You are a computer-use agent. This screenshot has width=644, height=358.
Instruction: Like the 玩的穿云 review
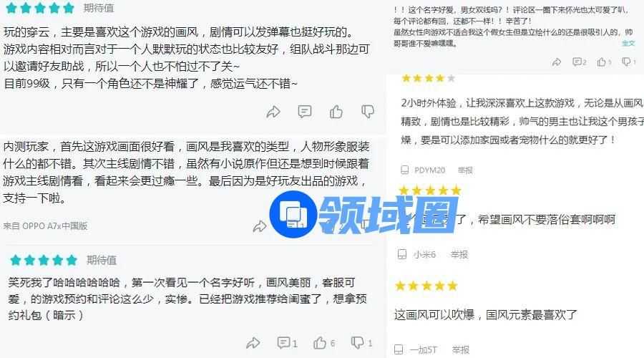(336, 112)
